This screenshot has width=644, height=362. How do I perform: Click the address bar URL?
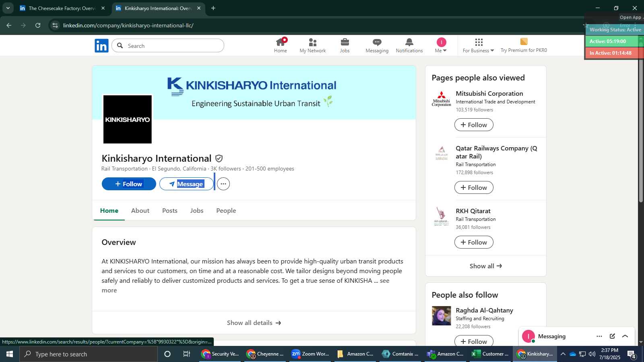(128, 25)
